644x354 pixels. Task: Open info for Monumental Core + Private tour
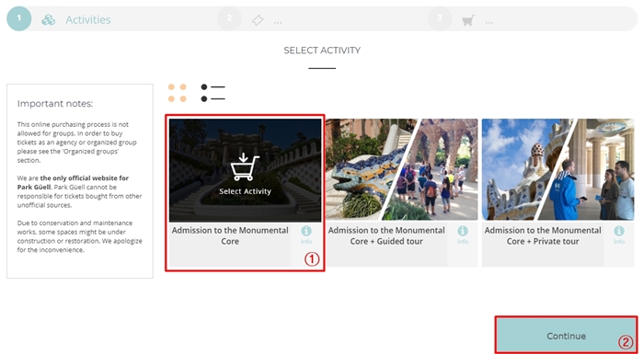619,234
